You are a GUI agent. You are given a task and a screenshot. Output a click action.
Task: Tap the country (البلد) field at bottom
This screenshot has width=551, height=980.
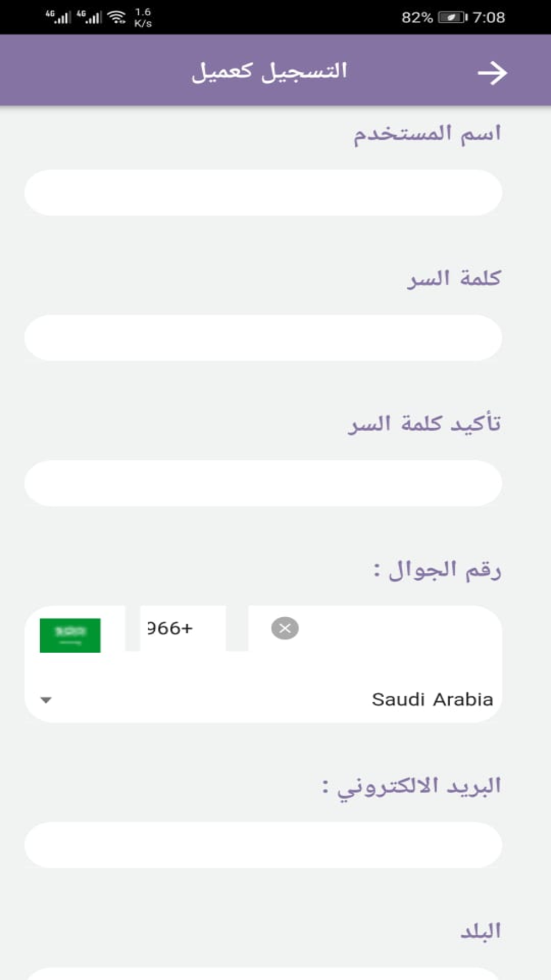coord(263,974)
